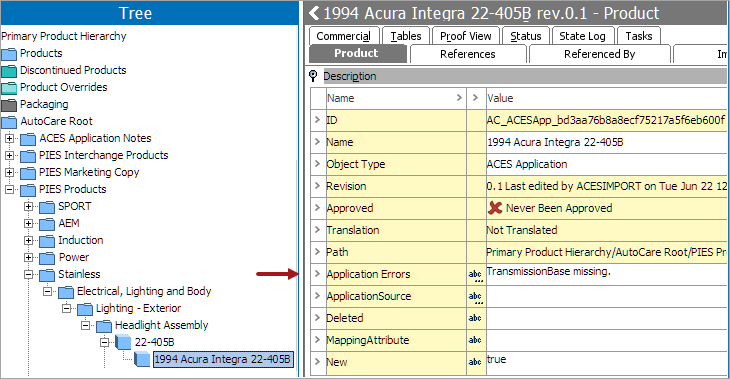Image resolution: width=730 pixels, height=379 pixels.
Task: Click the red X Never Been Approved icon
Action: [495, 208]
